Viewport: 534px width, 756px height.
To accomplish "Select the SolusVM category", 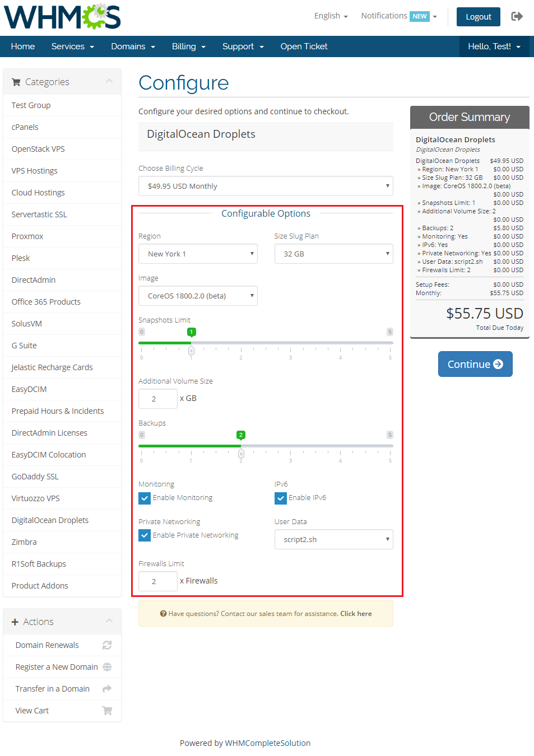I will (x=62, y=324).
